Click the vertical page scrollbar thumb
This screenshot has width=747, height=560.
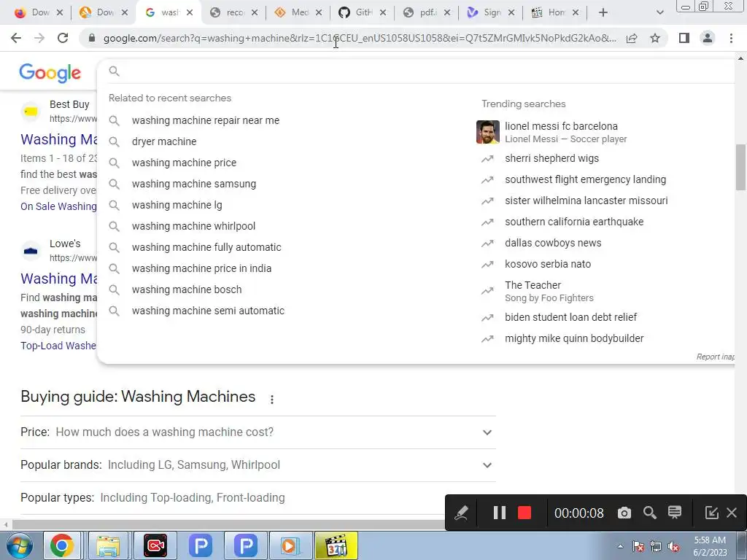[740, 167]
